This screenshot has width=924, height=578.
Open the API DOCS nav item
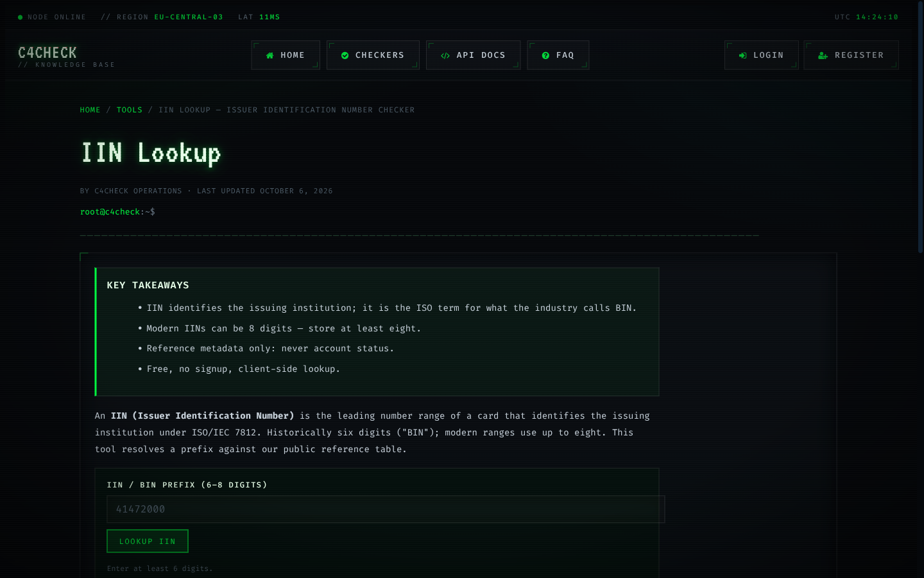tap(474, 55)
